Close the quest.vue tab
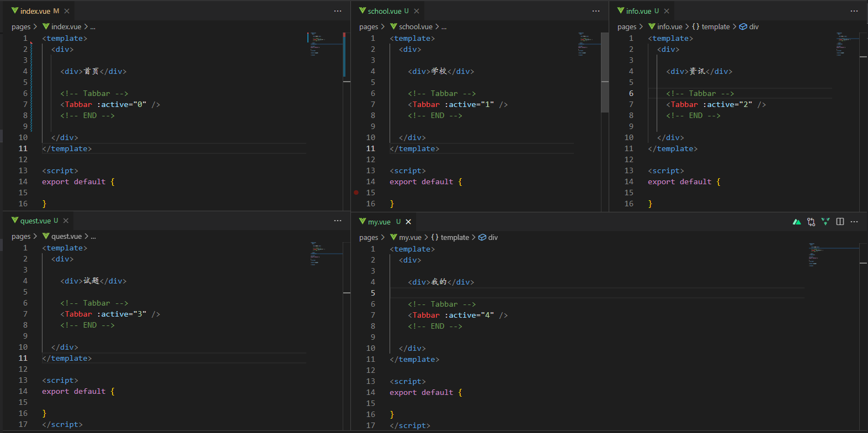The width and height of the screenshot is (868, 433). 66,221
